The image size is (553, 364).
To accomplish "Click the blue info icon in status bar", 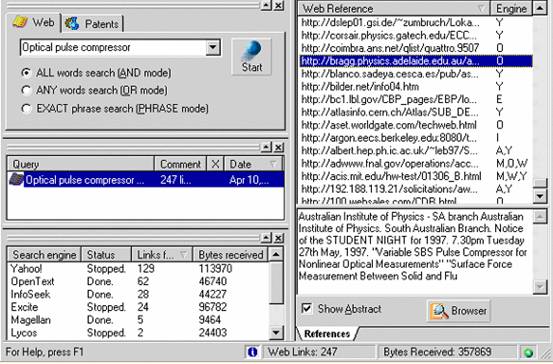I will (x=252, y=352).
